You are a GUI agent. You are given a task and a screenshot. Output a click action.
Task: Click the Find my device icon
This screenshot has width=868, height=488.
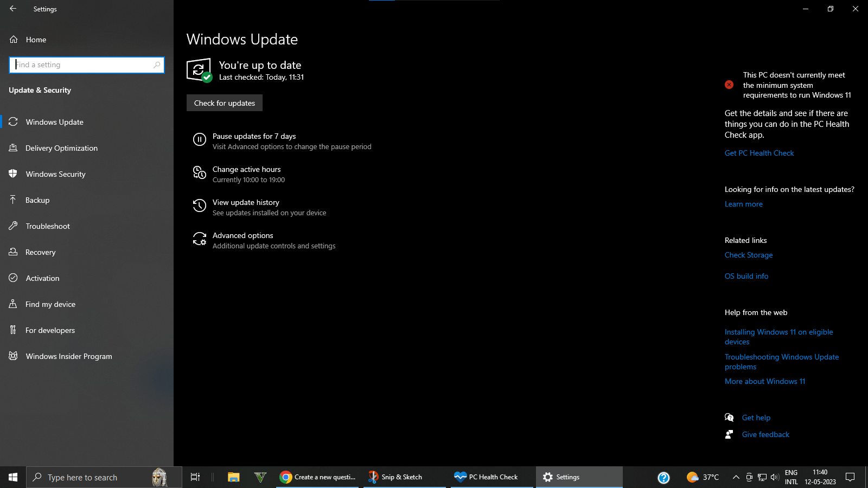click(x=14, y=304)
